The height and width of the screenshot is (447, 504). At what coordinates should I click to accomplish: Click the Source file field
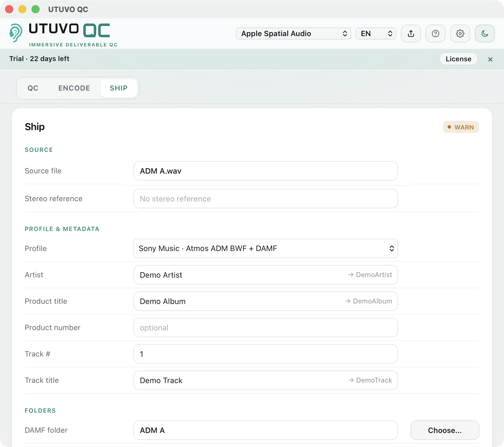click(x=266, y=171)
